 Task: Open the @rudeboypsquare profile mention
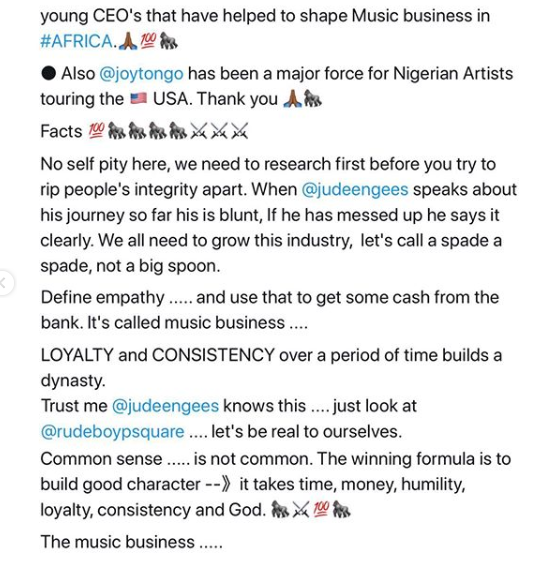[x=112, y=432]
